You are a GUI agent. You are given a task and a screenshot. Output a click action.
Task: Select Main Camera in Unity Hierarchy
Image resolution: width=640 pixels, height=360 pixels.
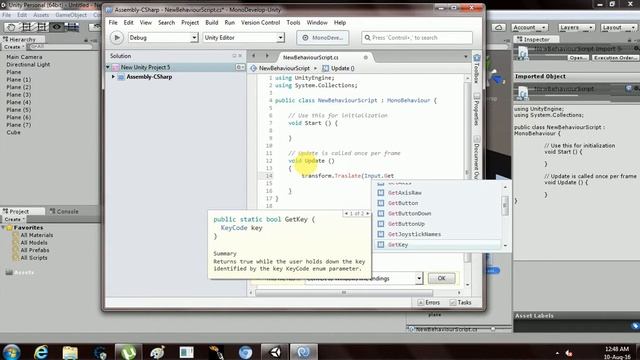click(x=24, y=57)
